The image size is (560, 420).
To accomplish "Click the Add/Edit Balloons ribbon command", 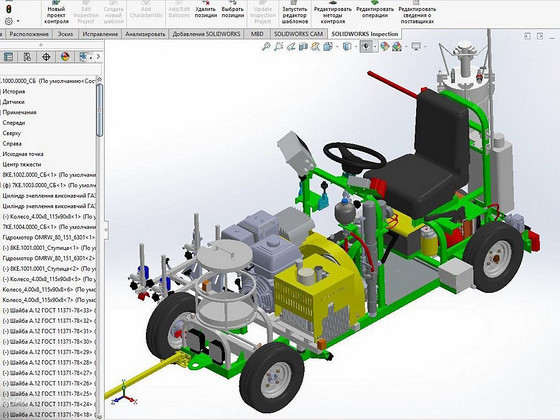I will (x=179, y=9).
